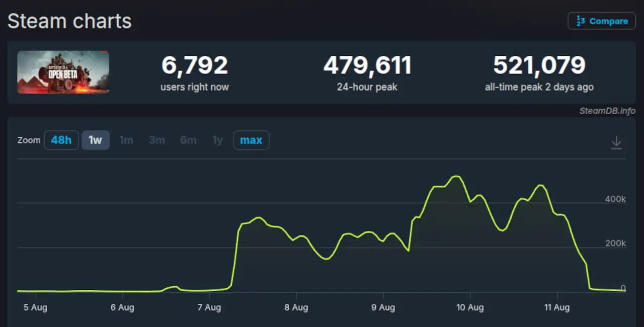Click the 400k y-axis label

point(615,199)
